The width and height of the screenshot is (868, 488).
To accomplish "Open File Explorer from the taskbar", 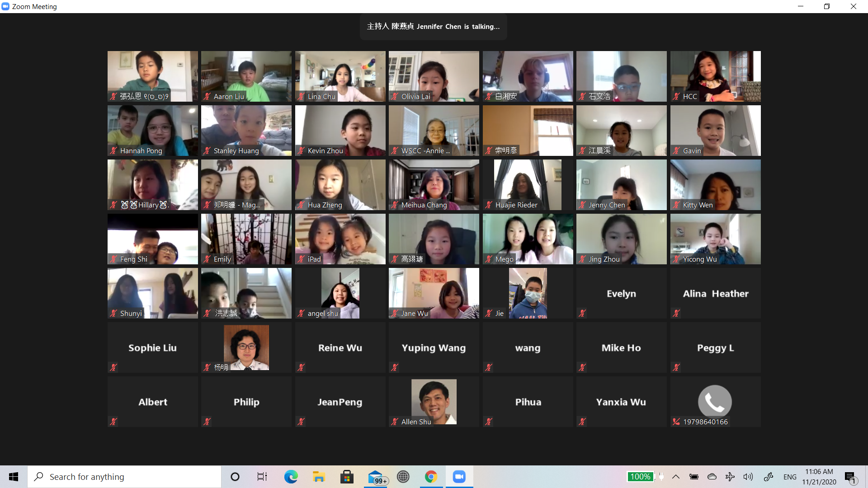I will point(319,477).
